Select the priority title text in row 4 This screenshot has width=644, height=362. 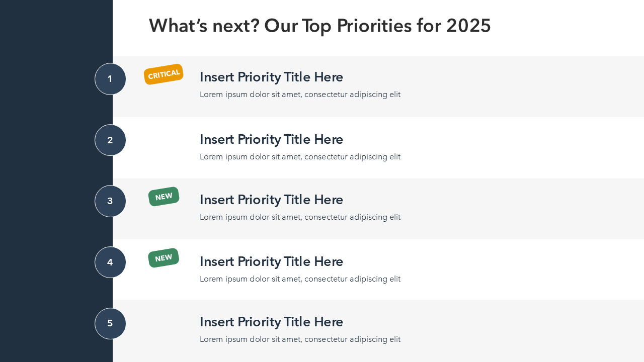(271, 261)
